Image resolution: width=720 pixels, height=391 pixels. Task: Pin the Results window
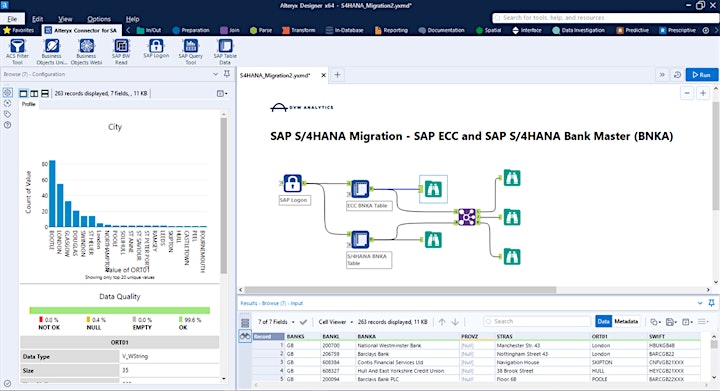click(711, 303)
